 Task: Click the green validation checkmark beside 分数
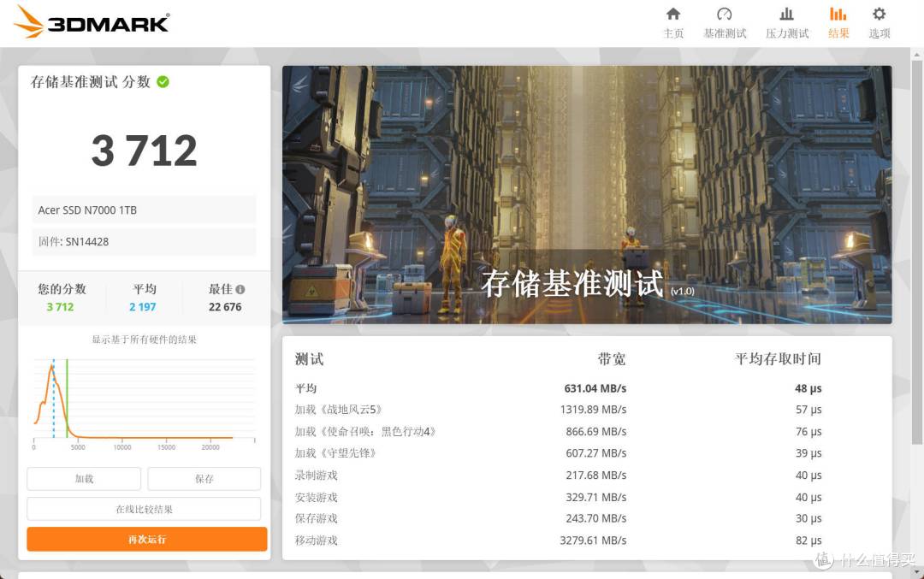click(x=163, y=82)
